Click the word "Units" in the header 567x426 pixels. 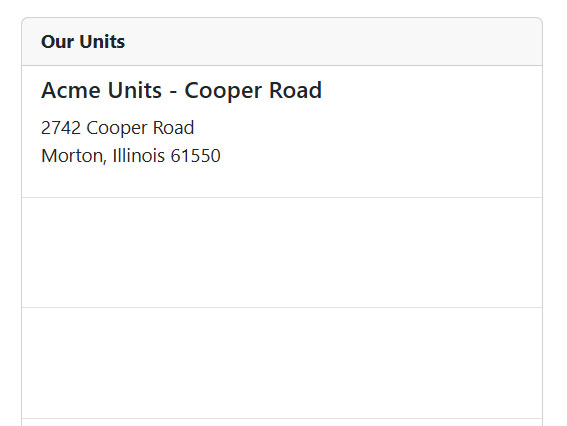[102, 42]
